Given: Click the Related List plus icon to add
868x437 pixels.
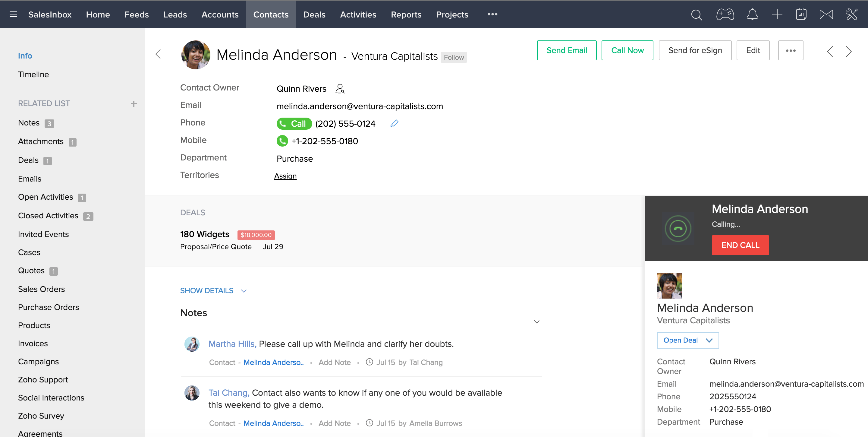Looking at the screenshot, I should pyautogui.click(x=133, y=104).
